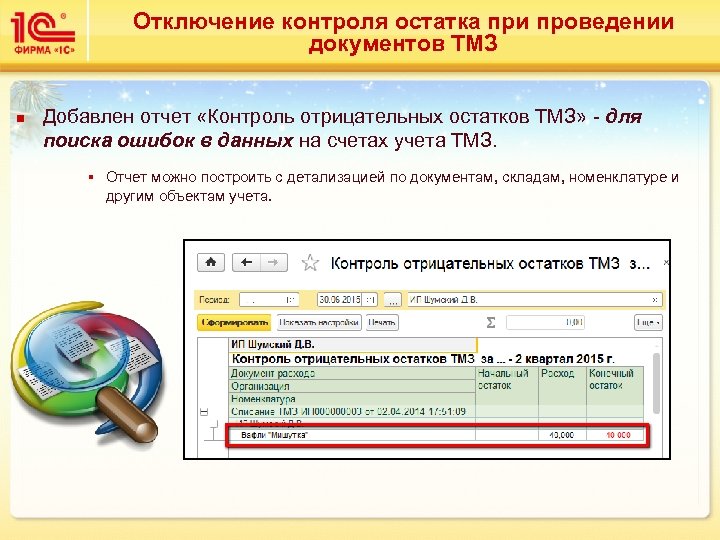Click the period selection ellipsis button
The image size is (720, 540).
392,300
